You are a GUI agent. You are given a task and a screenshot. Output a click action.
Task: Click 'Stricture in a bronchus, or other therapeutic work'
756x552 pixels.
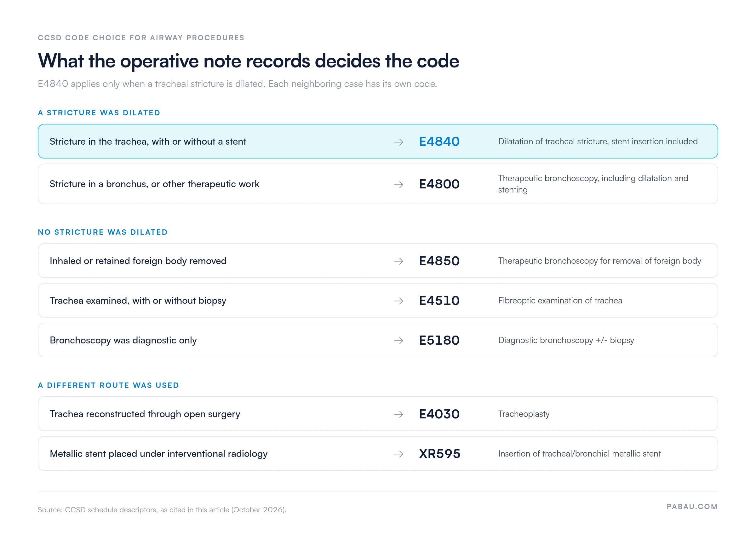pyautogui.click(x=154, y=184)
